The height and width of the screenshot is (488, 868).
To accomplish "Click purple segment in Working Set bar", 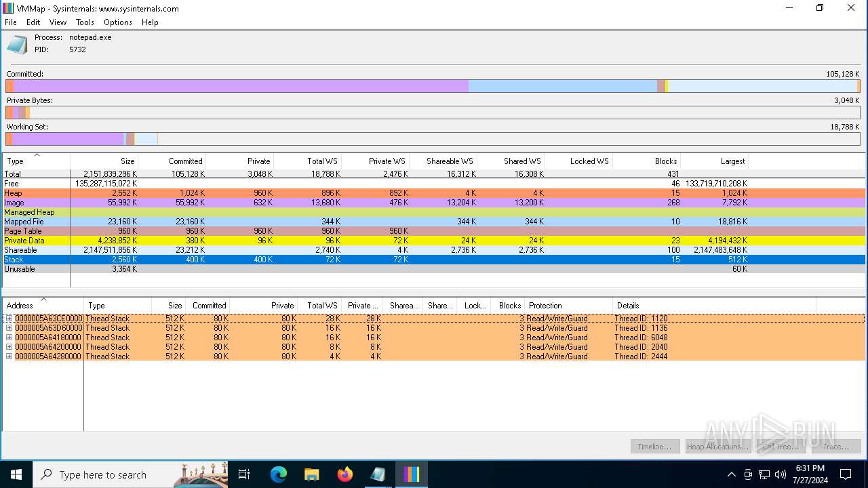I will point(68,139).
